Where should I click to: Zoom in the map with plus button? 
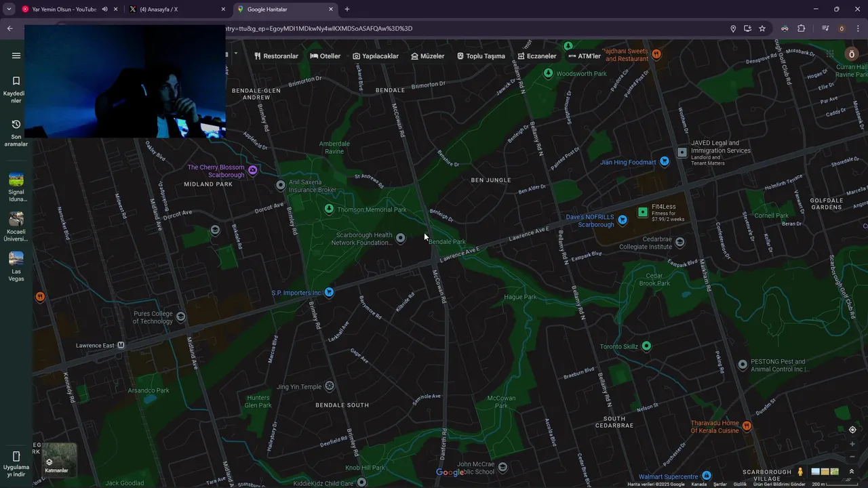pos(852,445)
